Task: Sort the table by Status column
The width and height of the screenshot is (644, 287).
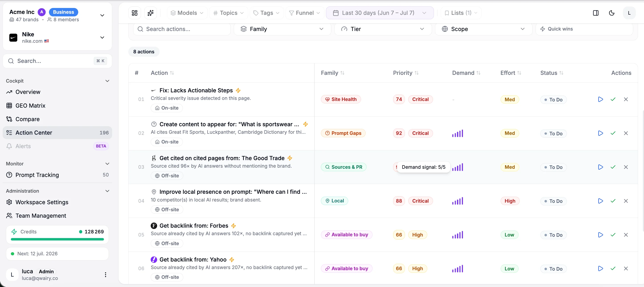Action: (x=552, y=73)
